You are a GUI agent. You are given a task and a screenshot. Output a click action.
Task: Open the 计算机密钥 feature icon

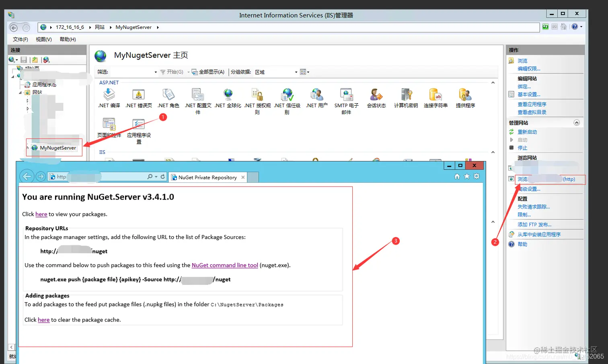click(406, 94)
